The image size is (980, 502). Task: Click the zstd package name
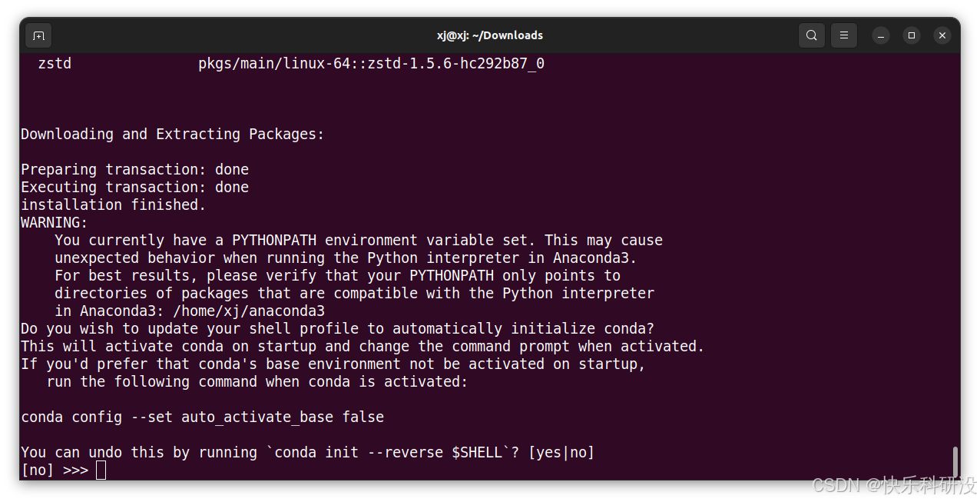[x=55, y=64]
